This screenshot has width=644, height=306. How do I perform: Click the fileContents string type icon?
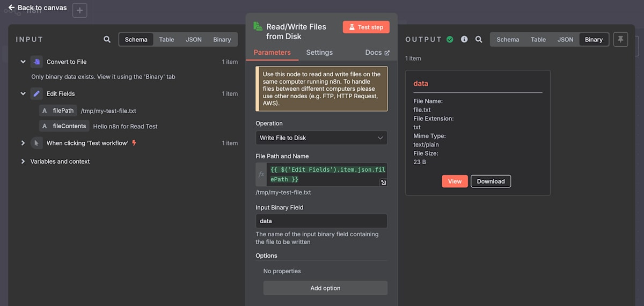tap(45, 126)
